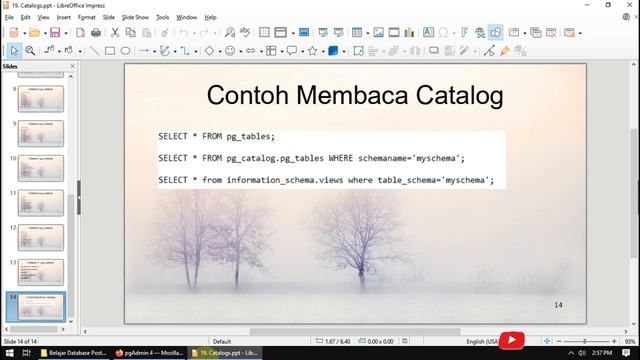Insert audio or video icon
The width and height of the screenshot is (640, 360).
(x=394, y=33)
